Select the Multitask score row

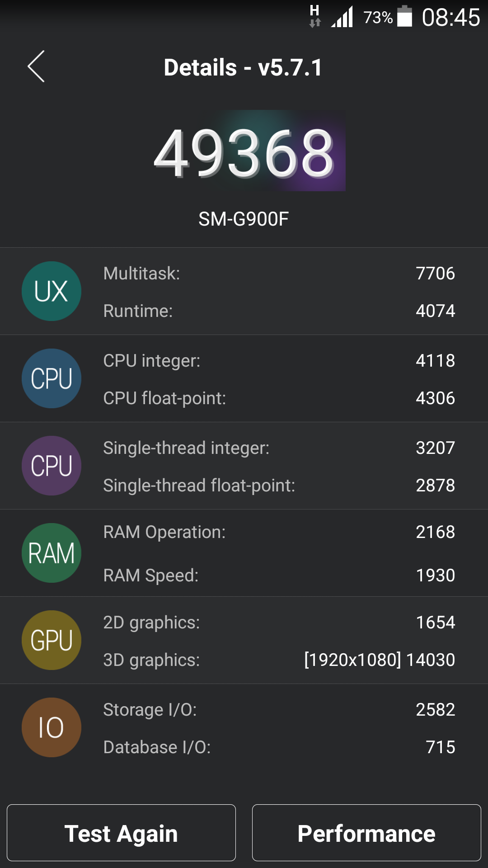pos(278,274)
